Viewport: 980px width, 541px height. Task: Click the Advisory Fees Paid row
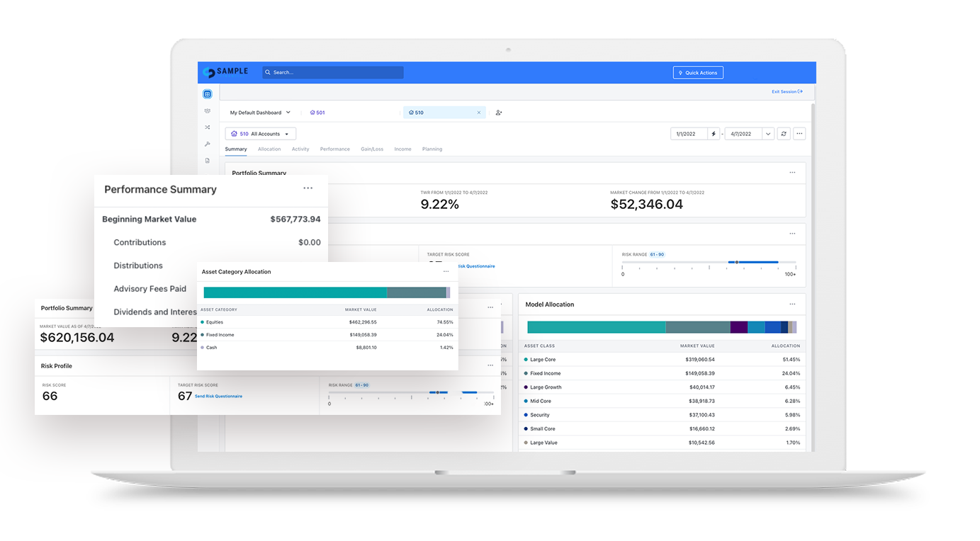[x=150, y=289]
